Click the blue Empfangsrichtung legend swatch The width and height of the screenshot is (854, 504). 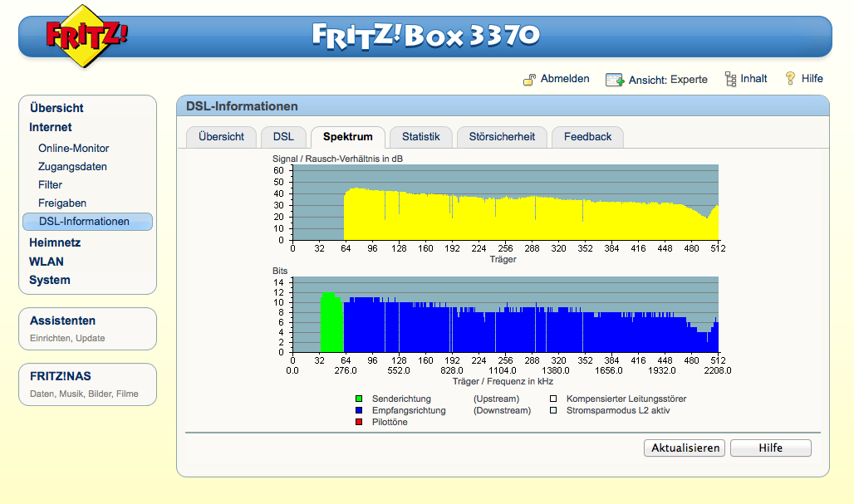tap(359, 410)
